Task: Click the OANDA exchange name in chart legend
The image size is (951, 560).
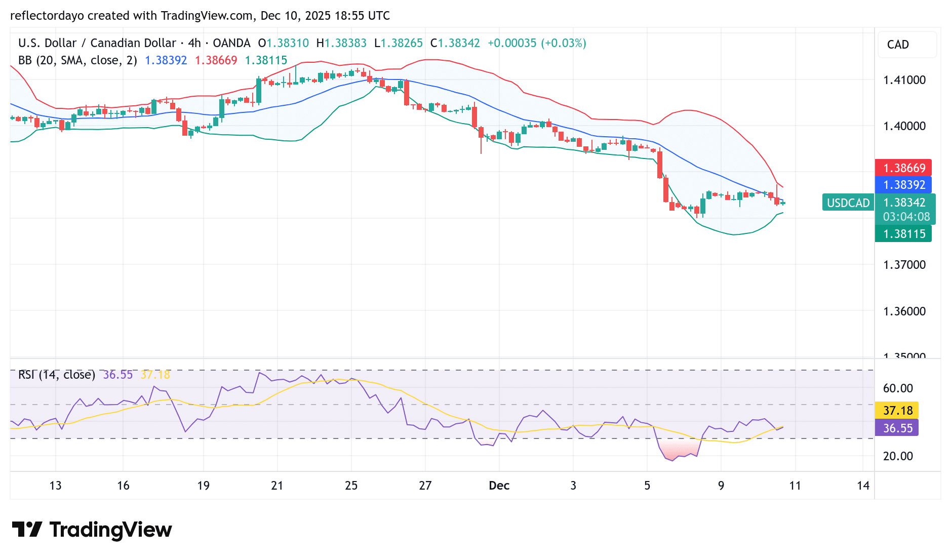Action: click(x=232, y=43)
